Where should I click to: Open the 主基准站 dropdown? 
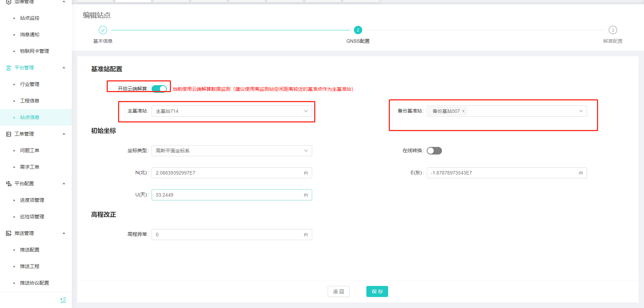click(x=231, y=111)
